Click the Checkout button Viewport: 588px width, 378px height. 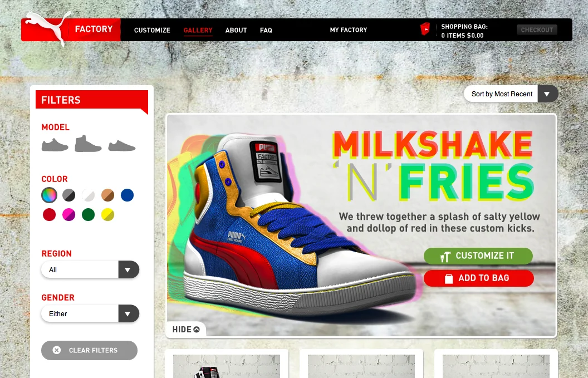(x=537, y=30)
